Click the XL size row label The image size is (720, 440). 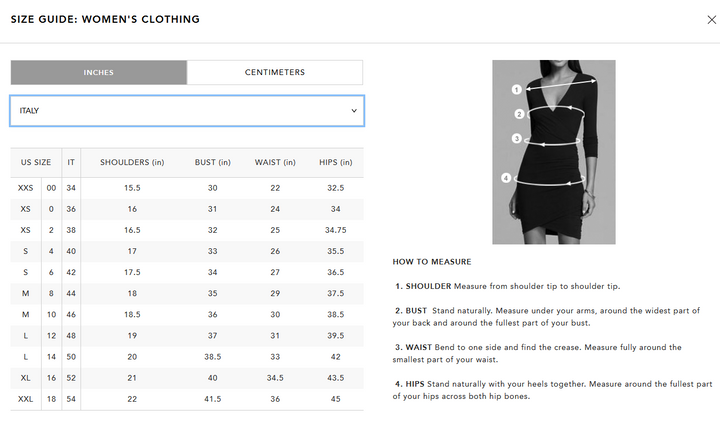26,378
